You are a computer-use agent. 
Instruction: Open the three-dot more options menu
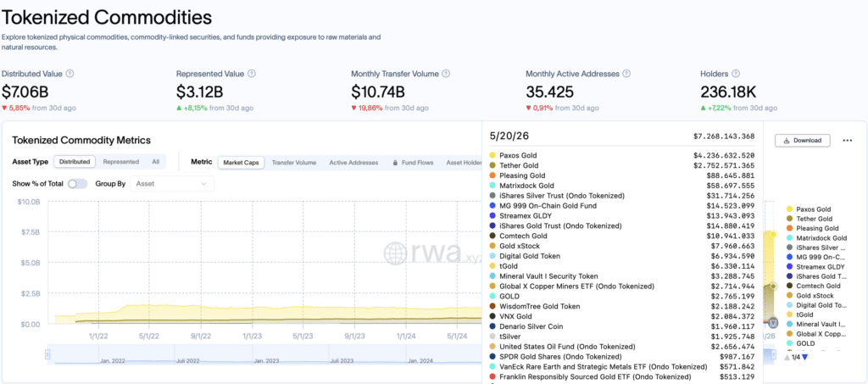coord(847,141)
